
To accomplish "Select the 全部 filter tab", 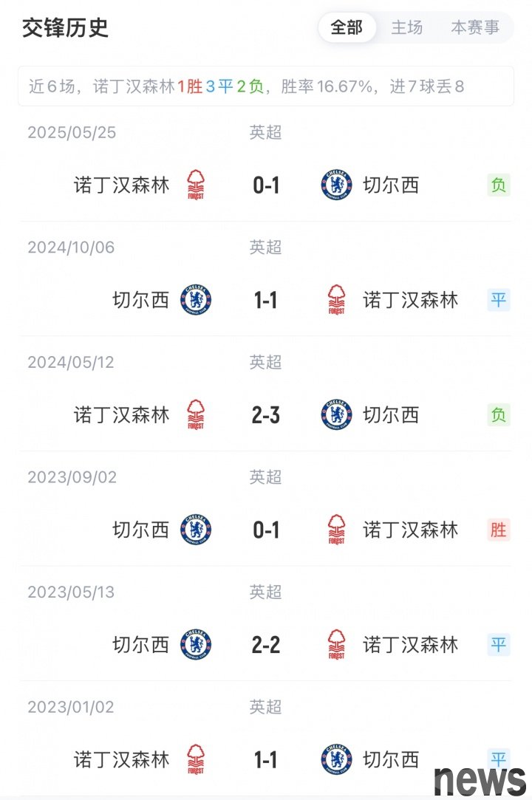I will pos(347,28).
